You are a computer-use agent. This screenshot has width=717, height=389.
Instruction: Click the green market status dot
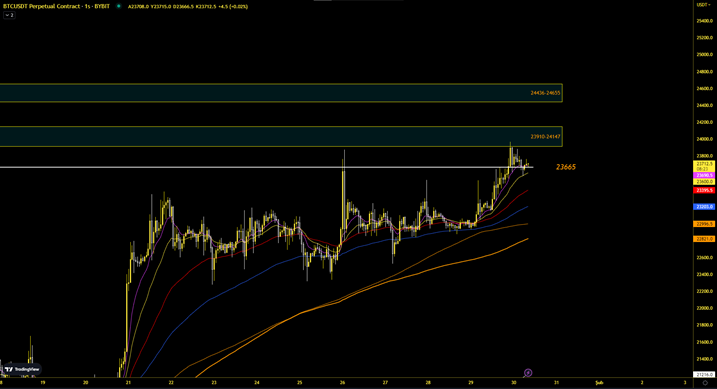(x=119, y=6)
